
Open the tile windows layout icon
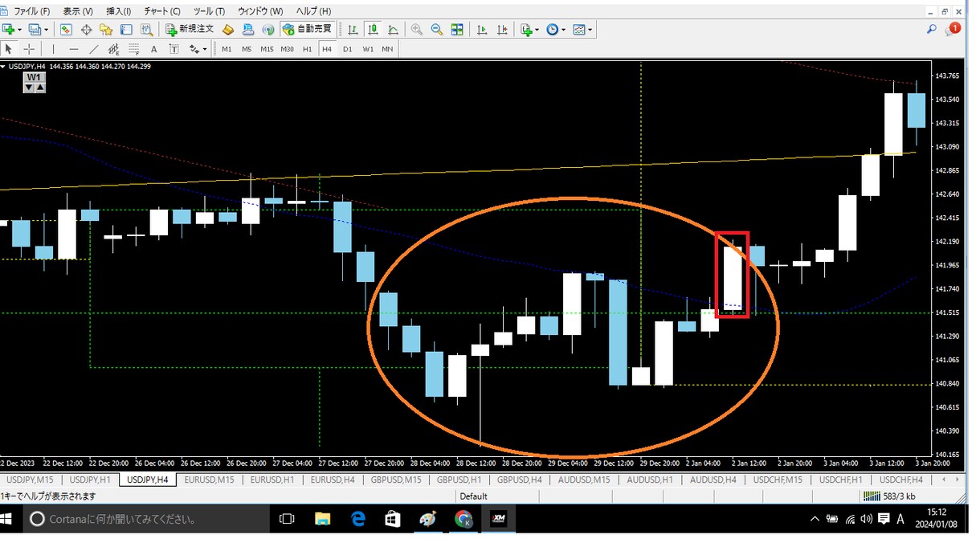tap(457, 30)
